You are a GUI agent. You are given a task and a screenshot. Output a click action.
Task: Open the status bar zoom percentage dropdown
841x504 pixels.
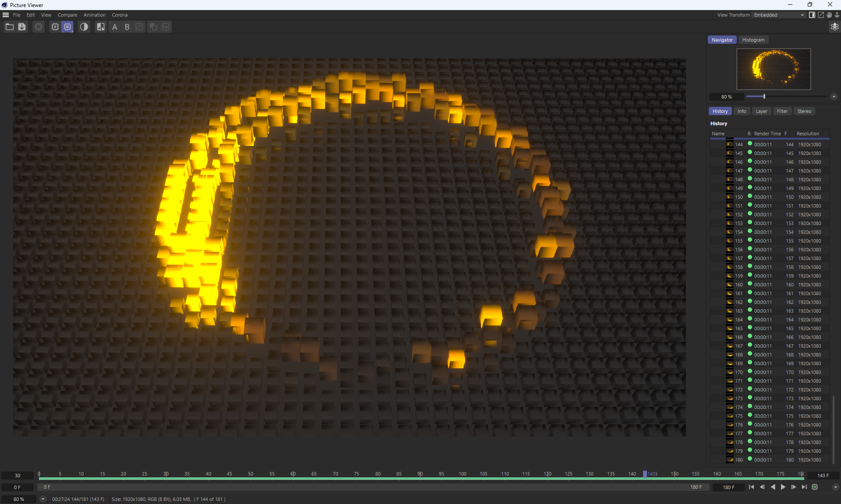tap(42, 499)
